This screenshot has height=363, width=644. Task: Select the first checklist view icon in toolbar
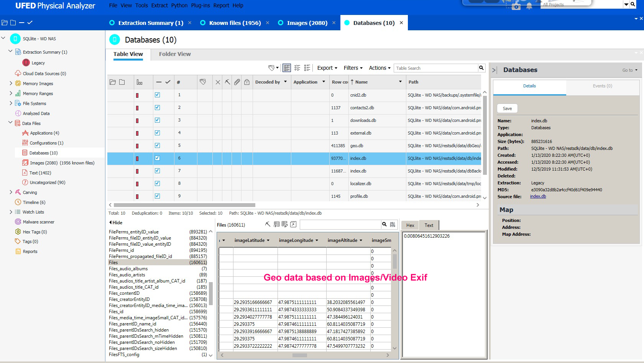pyautogui.click(x=287, y=68)
